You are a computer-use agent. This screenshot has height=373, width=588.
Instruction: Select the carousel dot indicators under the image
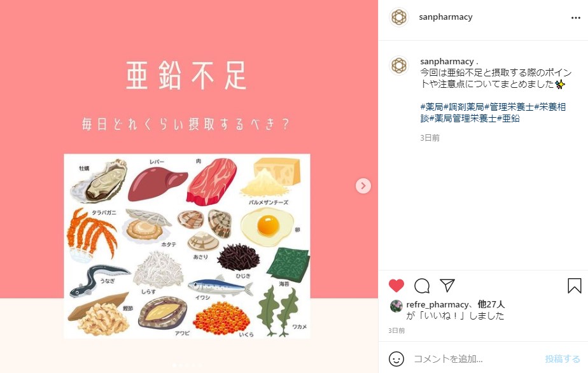click(x=187, y=365)
